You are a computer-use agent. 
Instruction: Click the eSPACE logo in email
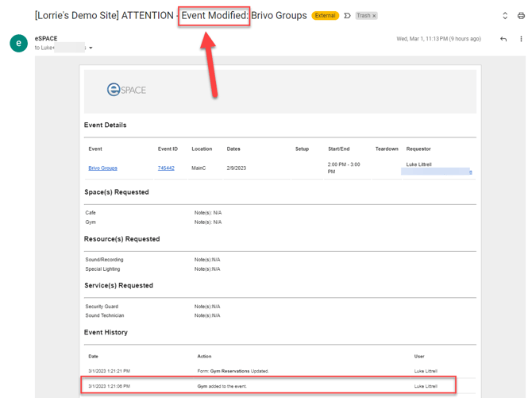click(x=127, y=90)
